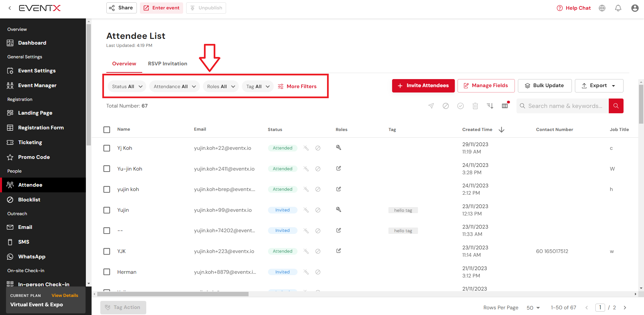Click the View Details plan link
The image size is (644, 315).
tap(65, 295)
